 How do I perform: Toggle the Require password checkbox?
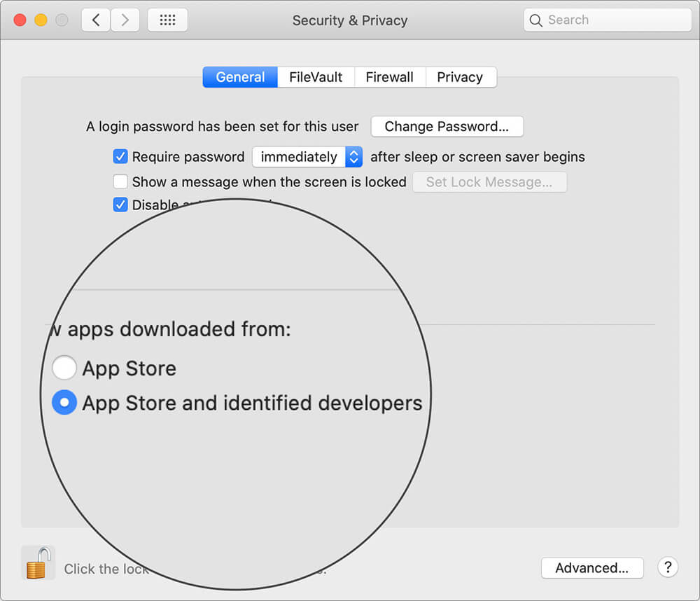coord(120,157)
